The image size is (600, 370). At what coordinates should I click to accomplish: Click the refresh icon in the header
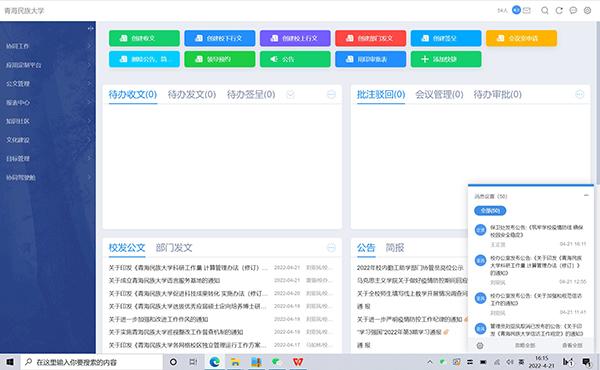559,11
